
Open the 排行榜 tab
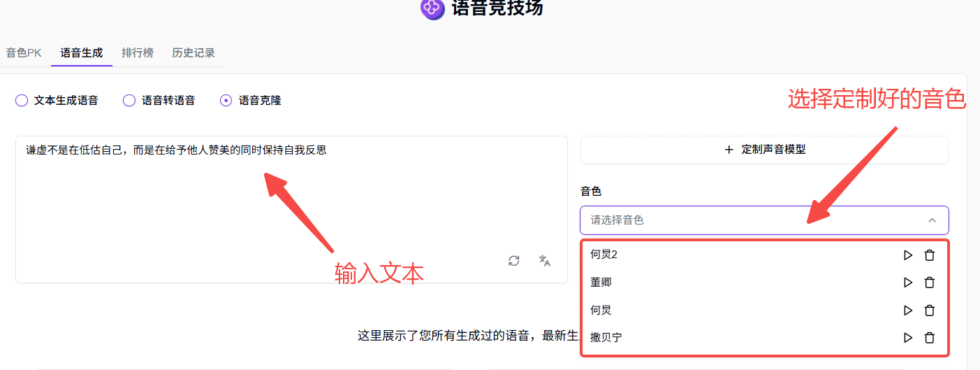coord(138,53)
